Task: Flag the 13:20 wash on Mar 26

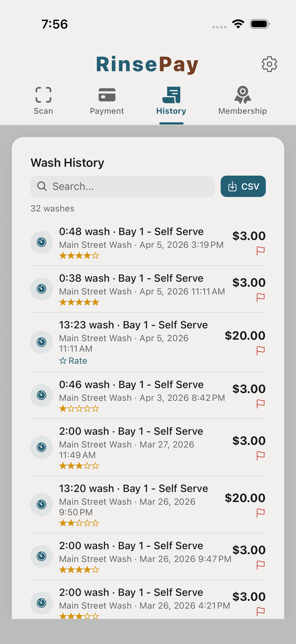Action: point(260,513)
